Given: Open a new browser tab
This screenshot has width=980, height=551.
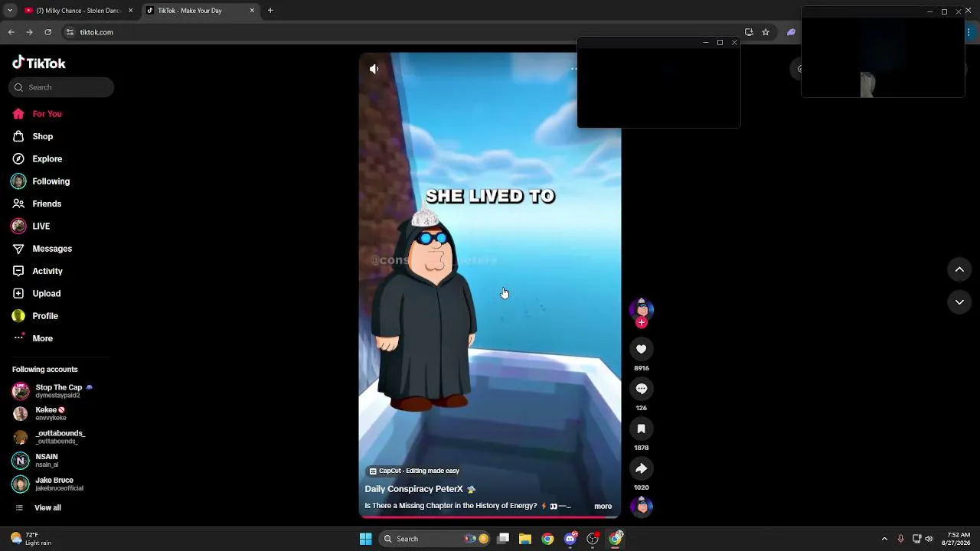Looking at the screenshot, I should [x=270, y=11].
